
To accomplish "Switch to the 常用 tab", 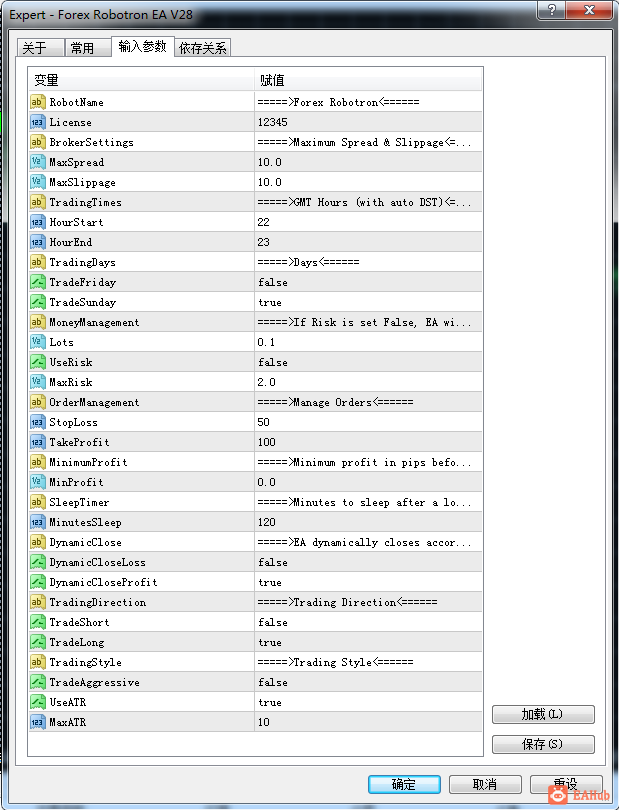I will [x=88, y=48].
